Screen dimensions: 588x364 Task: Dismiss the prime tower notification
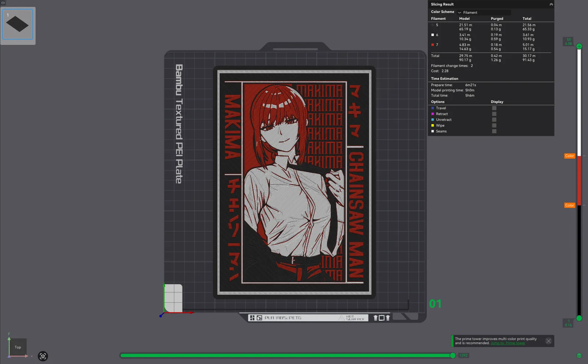pos(549,341)
